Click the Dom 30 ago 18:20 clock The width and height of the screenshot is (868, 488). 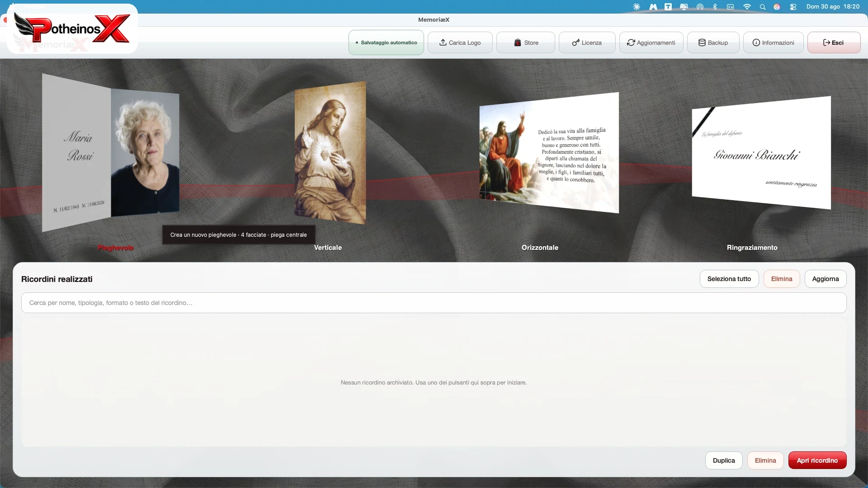point(833,7)
